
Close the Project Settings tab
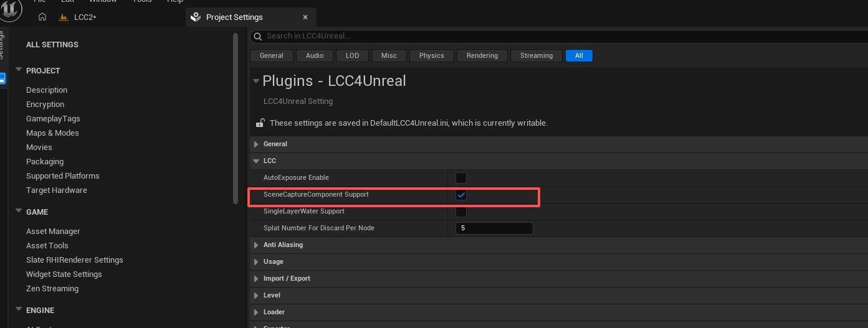coord(305,17)
